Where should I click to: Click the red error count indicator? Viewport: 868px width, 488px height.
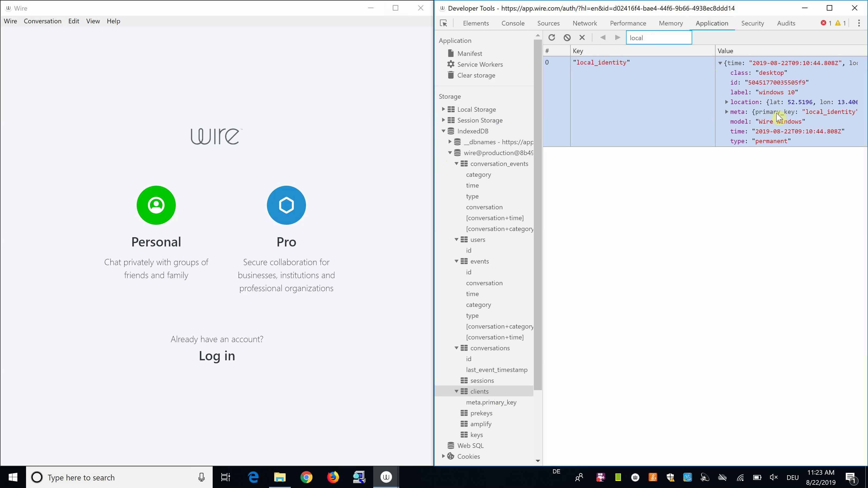coord(826,23)
